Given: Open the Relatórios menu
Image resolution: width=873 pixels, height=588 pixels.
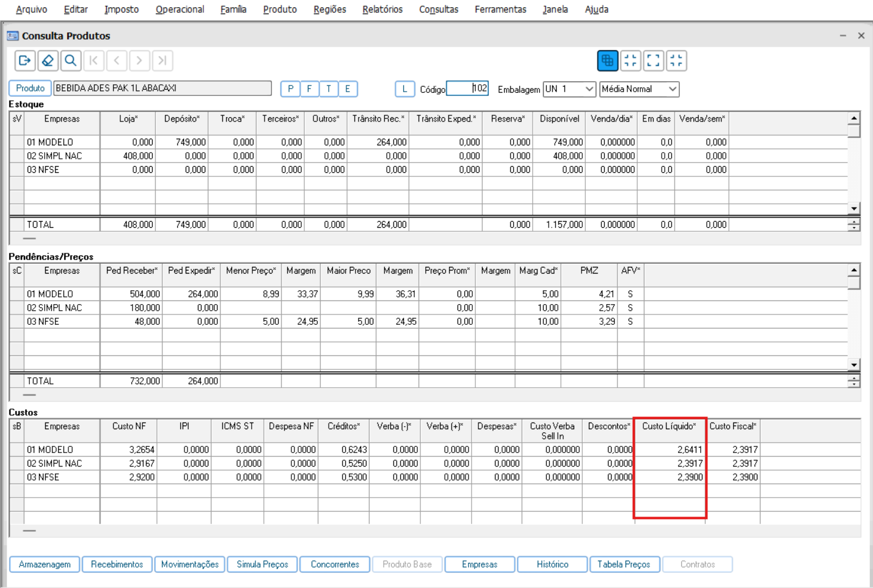Looking at the screenshot, I should [382, 9].
